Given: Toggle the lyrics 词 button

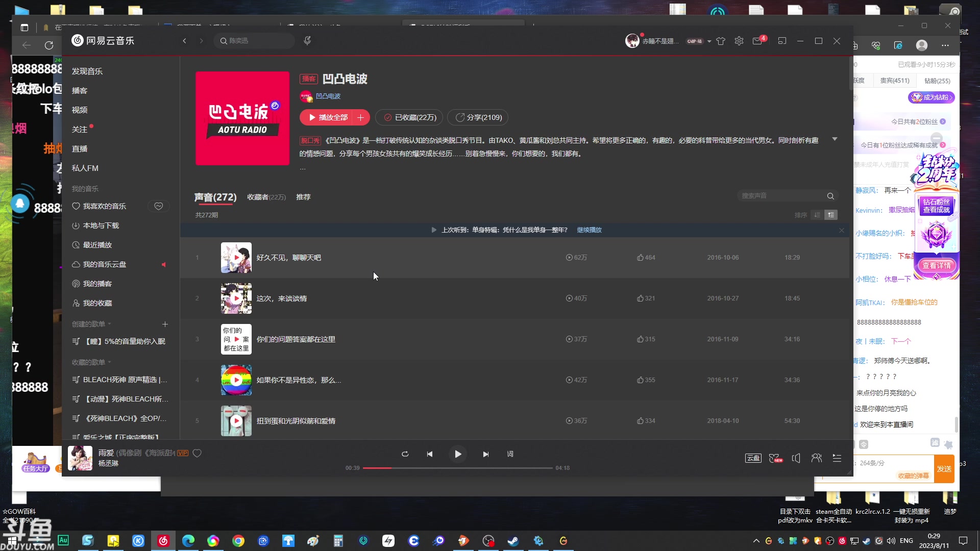Looking at the screenshot, I should pyautogui.click(x=510, y=454).
